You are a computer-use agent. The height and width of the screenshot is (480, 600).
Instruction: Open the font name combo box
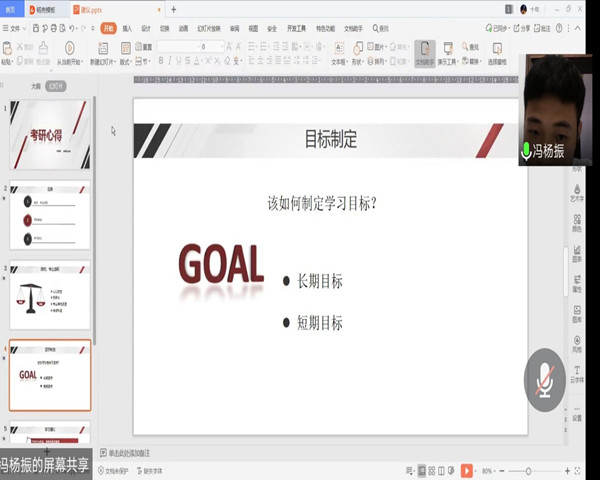(x=178, y=47)
